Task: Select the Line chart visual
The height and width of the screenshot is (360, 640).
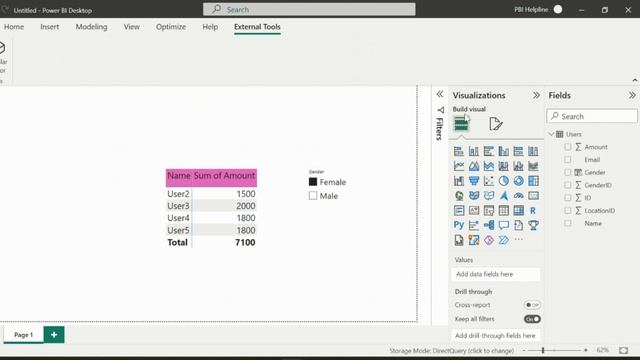Action: click(459, 166)
